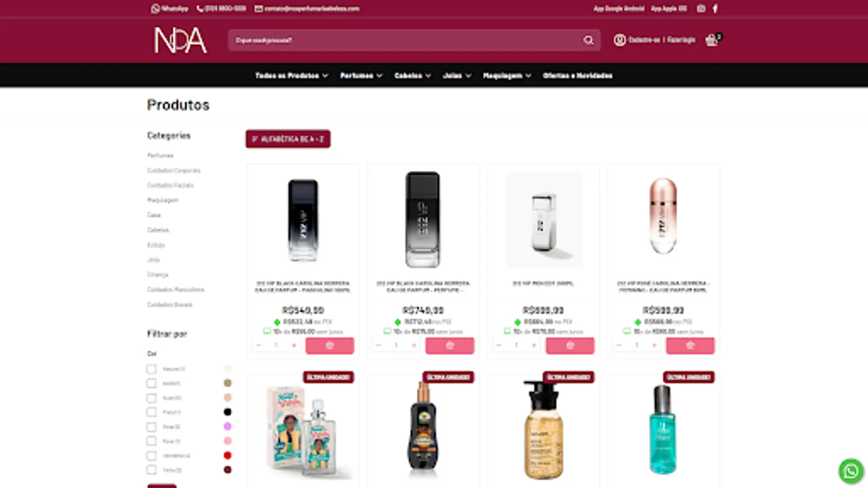Screen dimensions: 868x488
Task: Click the NDA logo
Action: (x=181, y=41)
